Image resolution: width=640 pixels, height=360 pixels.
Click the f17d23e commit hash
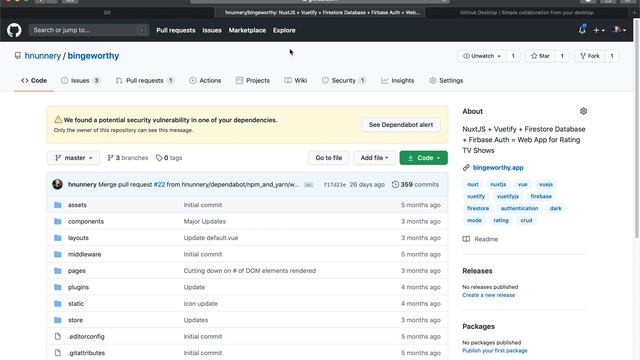(335, 185)
